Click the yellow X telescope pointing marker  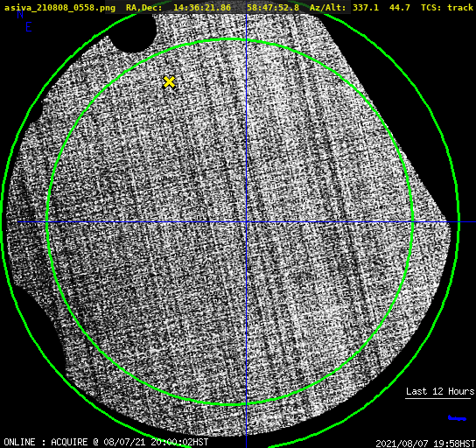coord(169,82)
